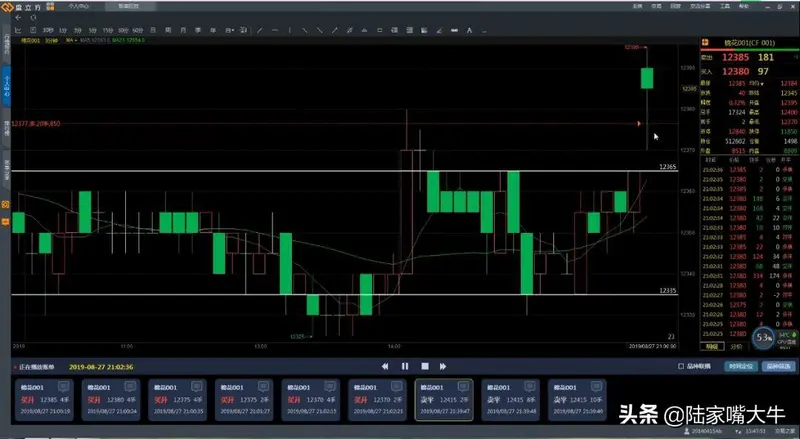Expand the MA indicator dropdown

coord(71,40)
